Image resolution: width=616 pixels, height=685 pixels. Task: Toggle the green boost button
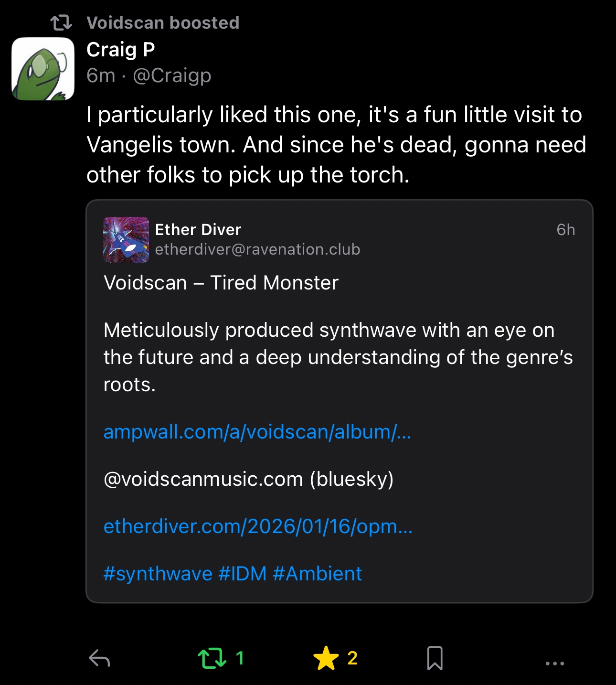click(x=212, y=658)
